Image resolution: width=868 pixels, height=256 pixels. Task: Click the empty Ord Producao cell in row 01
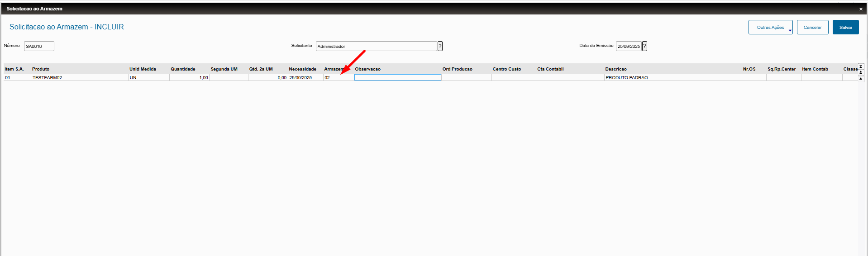[467, 78]
